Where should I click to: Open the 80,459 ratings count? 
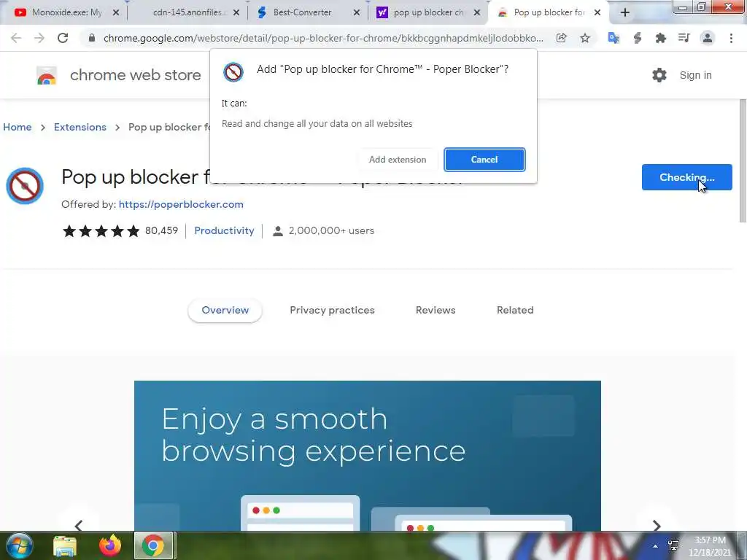(161, 231)
